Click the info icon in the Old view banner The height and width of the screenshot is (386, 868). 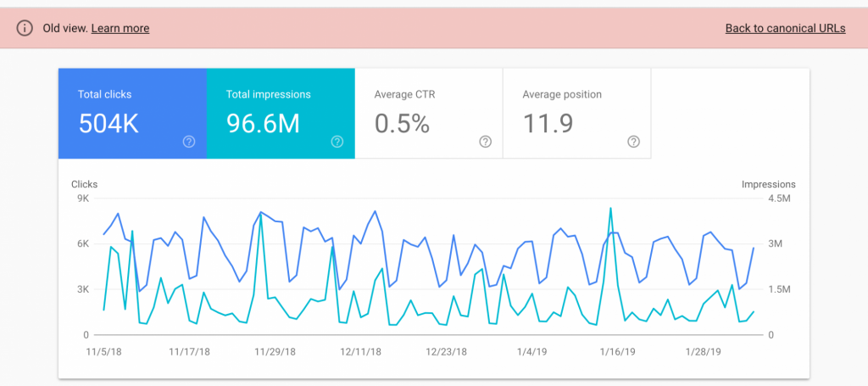[x=25, y=28]
